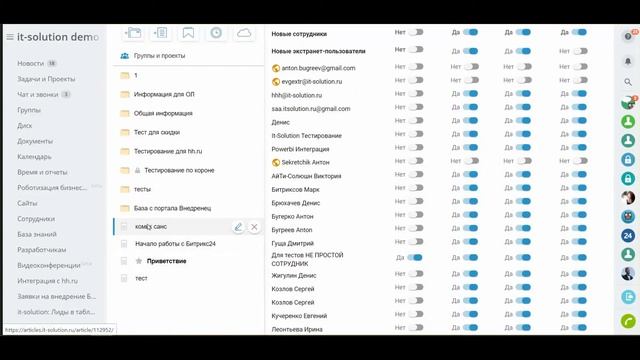Open Интеграция с hh.ru in the left menu

[x=47, y=281]
